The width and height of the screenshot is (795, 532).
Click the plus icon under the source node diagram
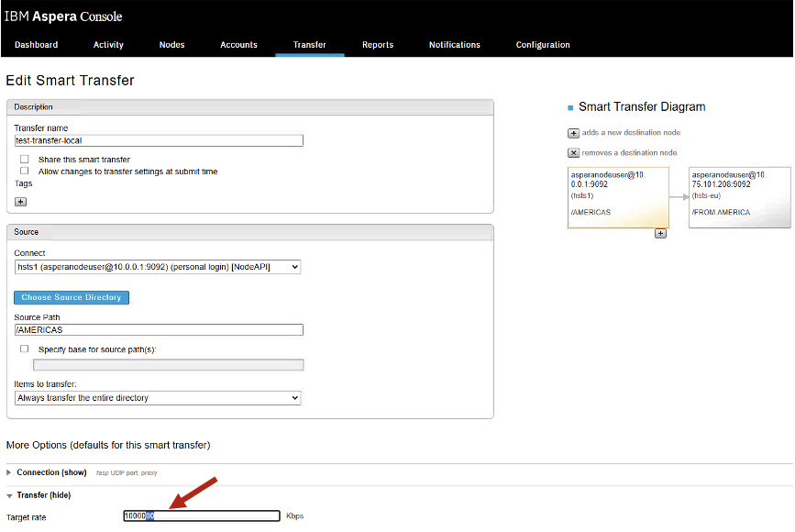coord(660,234)
